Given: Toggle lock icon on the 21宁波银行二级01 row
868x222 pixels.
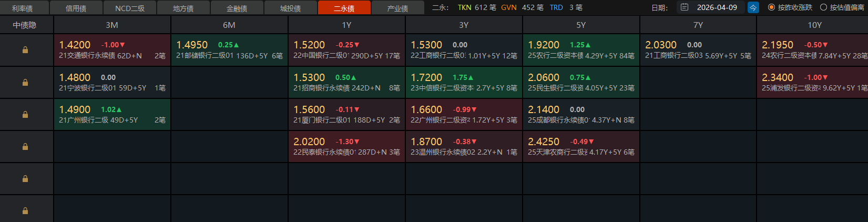Looking at the screenshot, I should [x=25, y=83].
